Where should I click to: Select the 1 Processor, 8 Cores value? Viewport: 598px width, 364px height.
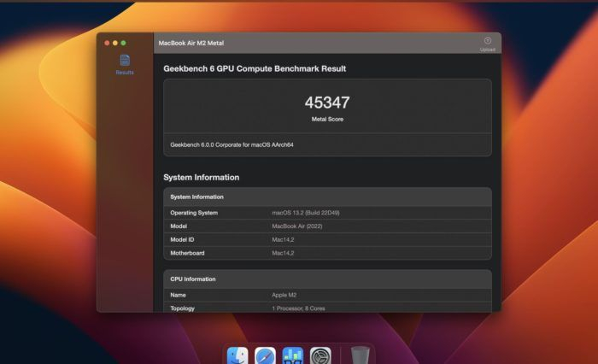tap(298, 308)
